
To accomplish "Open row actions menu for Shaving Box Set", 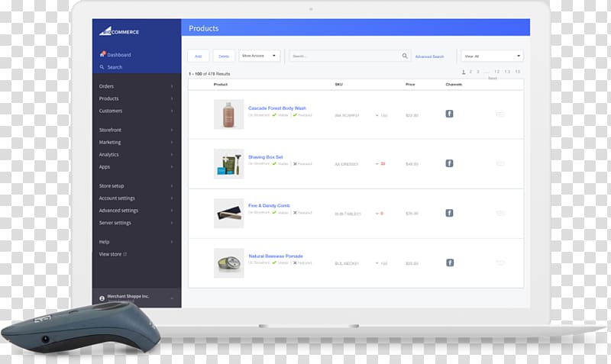I will (500, 163).
